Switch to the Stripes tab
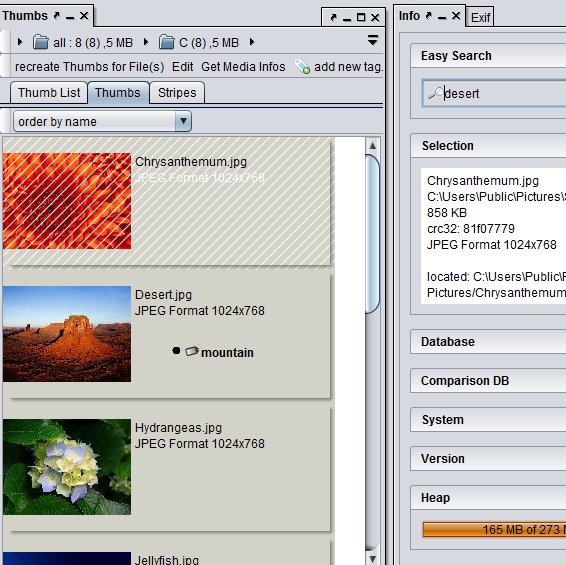The width and height of the screenshot is (566, 565). point(177,93)
